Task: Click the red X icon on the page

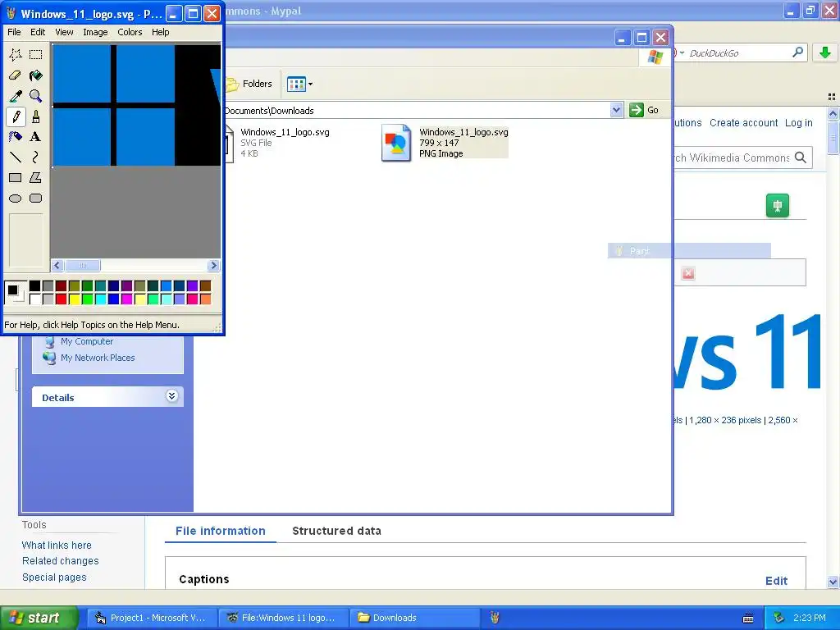Action: click(x=688, y=273)
